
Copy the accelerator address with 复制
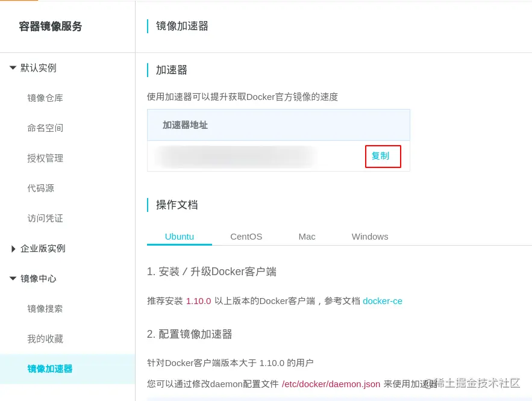pos(383,156)
